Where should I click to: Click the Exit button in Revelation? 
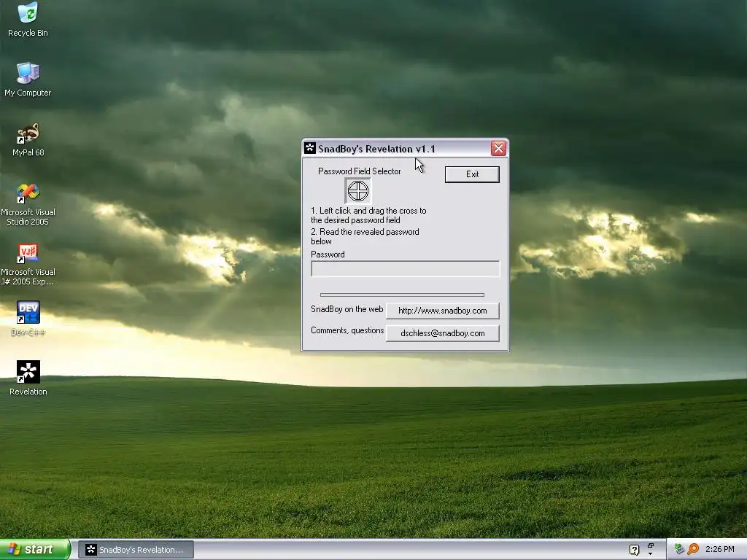(x=472, y=174)
